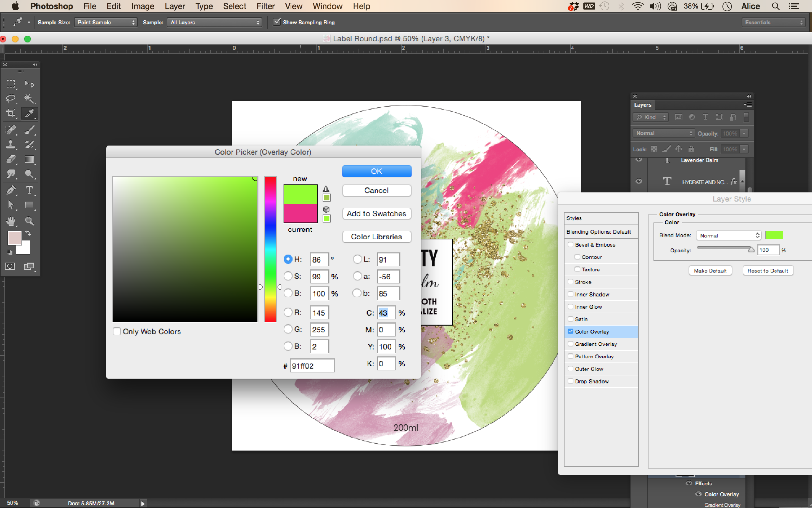812x508 pixels.
Task: Select the Rectangular Marquee tool
Action: coord(11,84)
